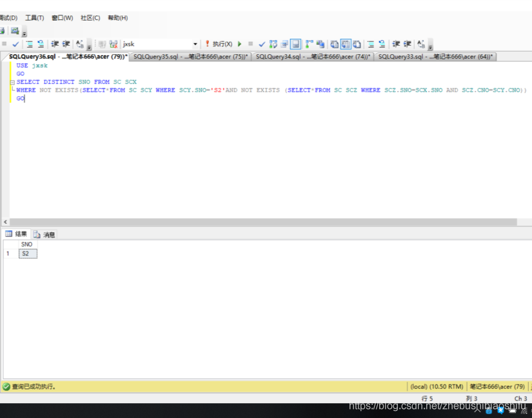Click the WHERE NOT EXISTS code line
The height and width of the screenshot is (418, 532).
click(271, 90)
